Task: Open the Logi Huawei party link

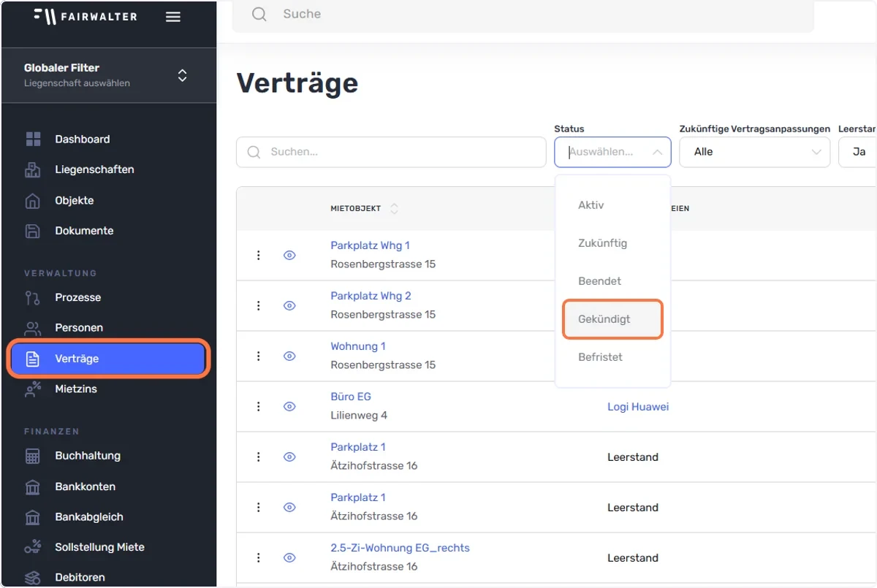Action: 638,407
